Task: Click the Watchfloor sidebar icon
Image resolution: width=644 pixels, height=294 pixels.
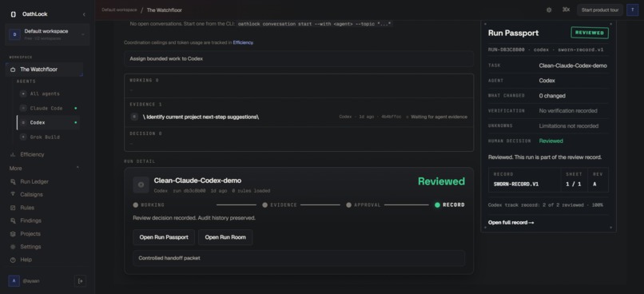Action: (13, 70)
